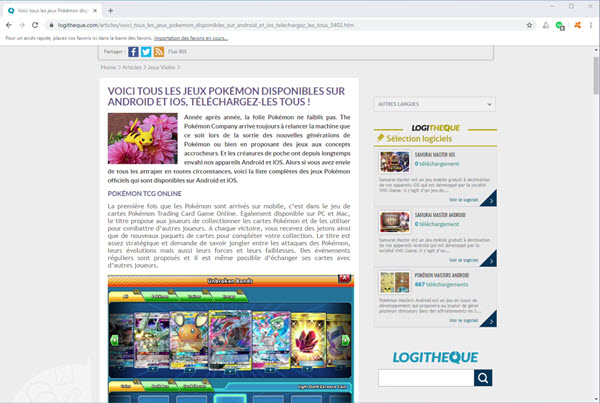Viewport: 600px width, 403px height.
Task: Click the Partager label
Action: click(x=114, y=52)
